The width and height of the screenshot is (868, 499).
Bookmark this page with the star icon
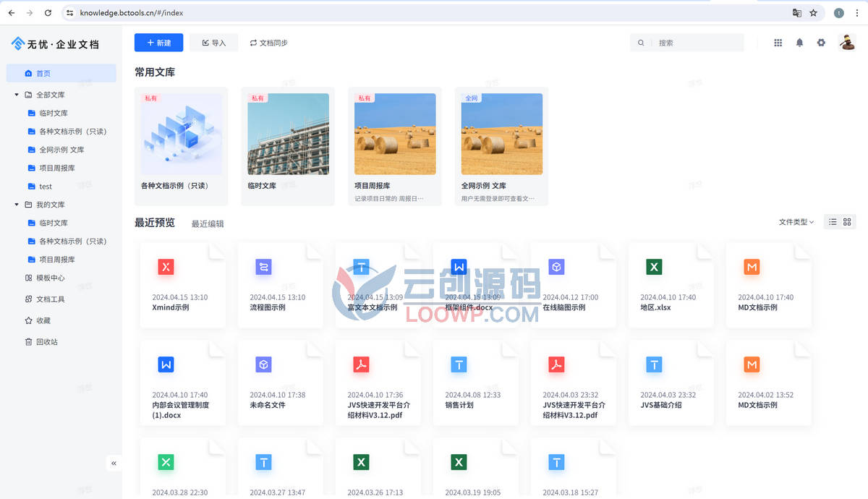click(813, 13)
